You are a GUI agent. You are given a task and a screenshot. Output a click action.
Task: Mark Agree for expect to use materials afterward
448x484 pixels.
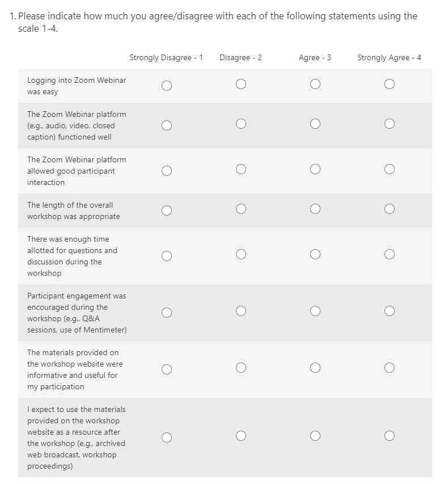[315, 436]
